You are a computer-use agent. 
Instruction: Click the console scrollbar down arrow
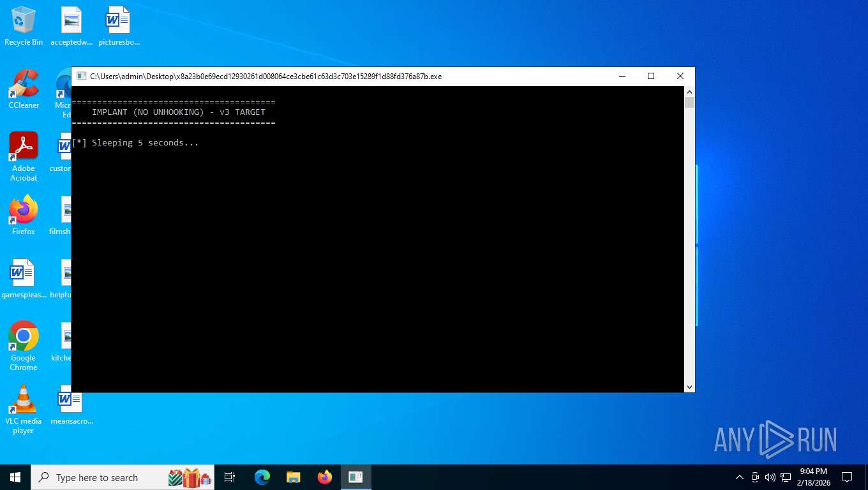pyautogui.click(x=689, y=387)
